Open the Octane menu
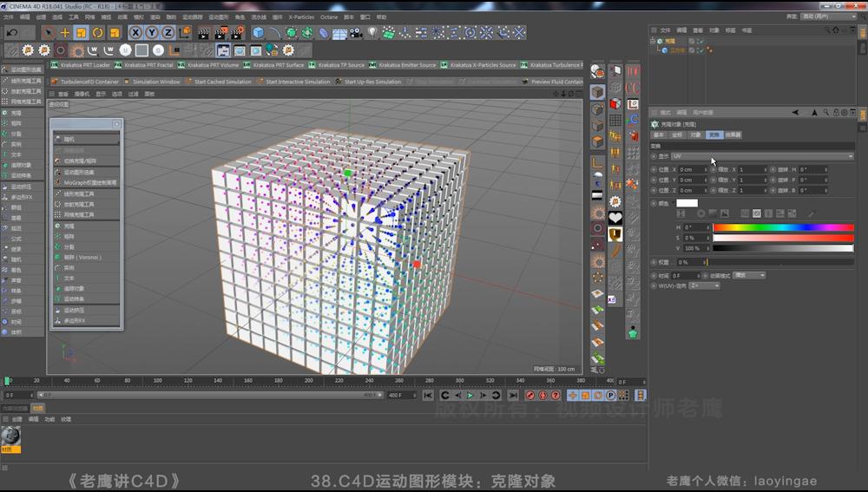This screenshot has height=492, width=868. tap(329, 17)
